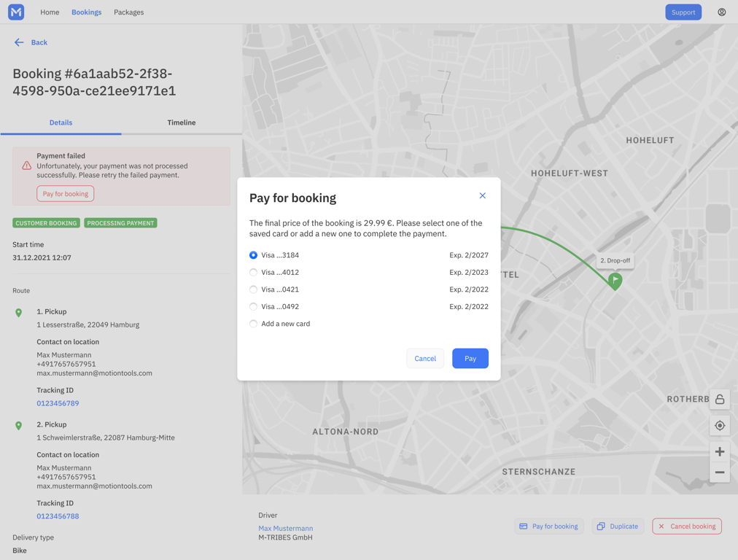This screenshot has width=738, height=560.
Task: Click the map lock icon
Action: point(720,399)
